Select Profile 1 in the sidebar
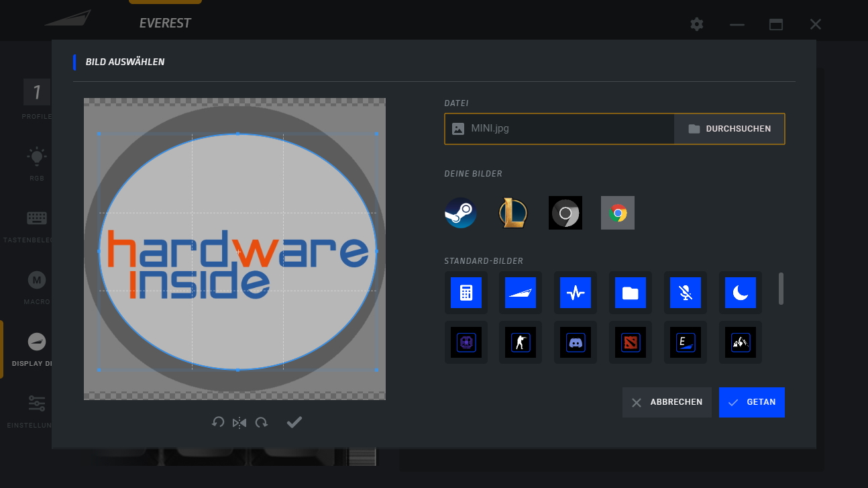The image size is (868, 488). pyautogui.click(x=37, y=99)
